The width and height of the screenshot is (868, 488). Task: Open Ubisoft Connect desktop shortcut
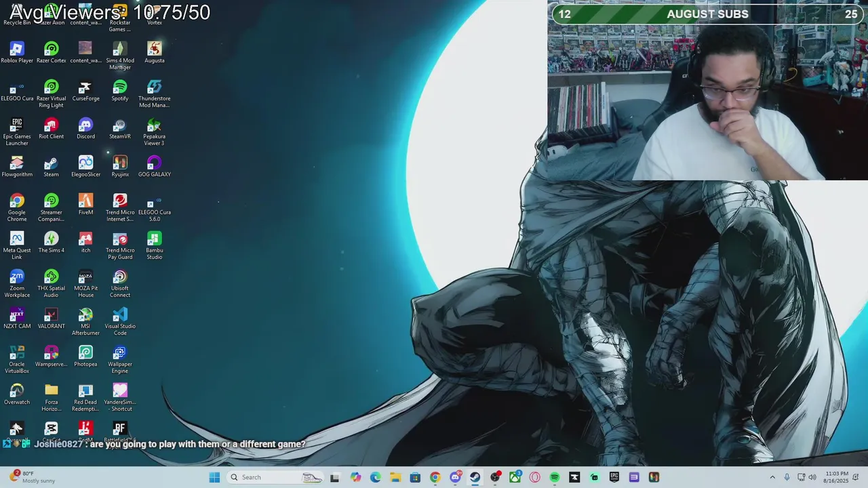tap(120, 283)
